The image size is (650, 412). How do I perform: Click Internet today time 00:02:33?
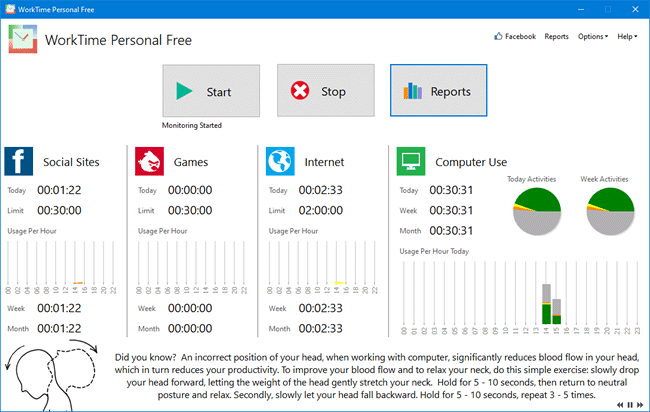click(x=321, y=190)
